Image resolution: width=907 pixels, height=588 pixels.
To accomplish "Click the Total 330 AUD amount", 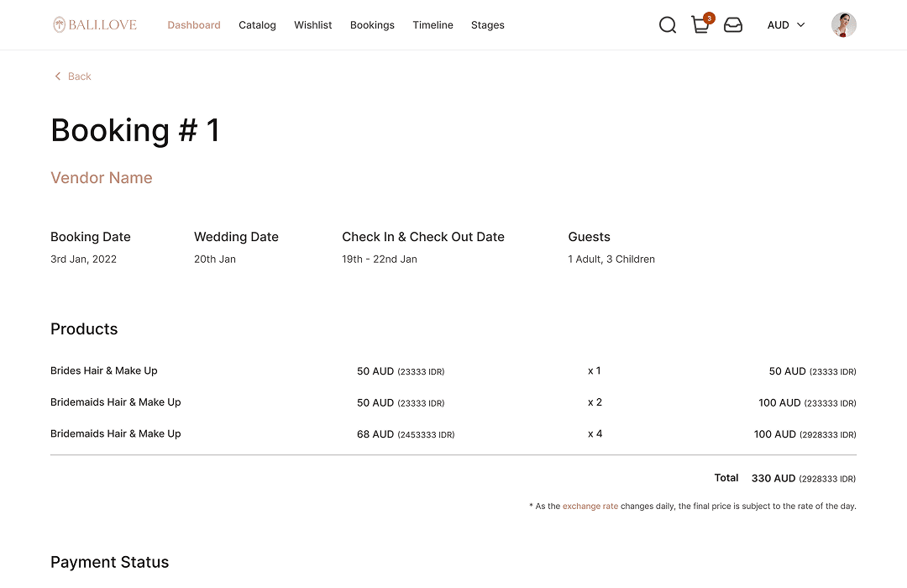I will (x=773, y=478).
